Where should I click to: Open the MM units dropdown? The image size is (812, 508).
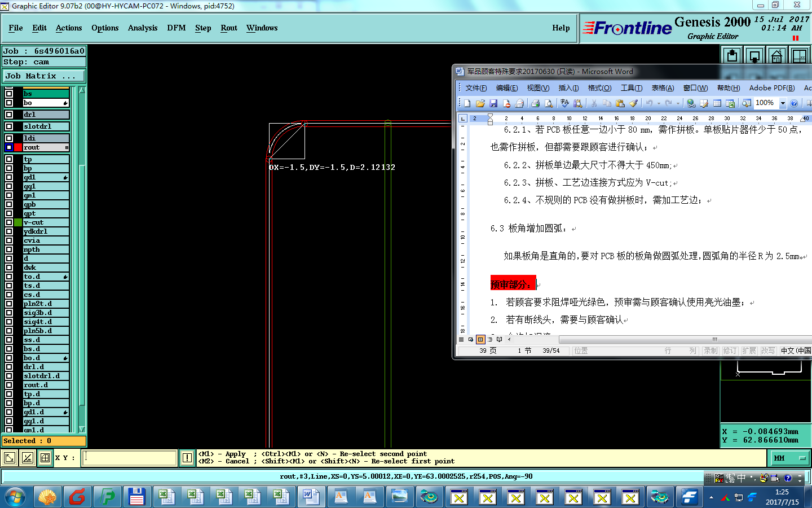(x=789, y=458)
